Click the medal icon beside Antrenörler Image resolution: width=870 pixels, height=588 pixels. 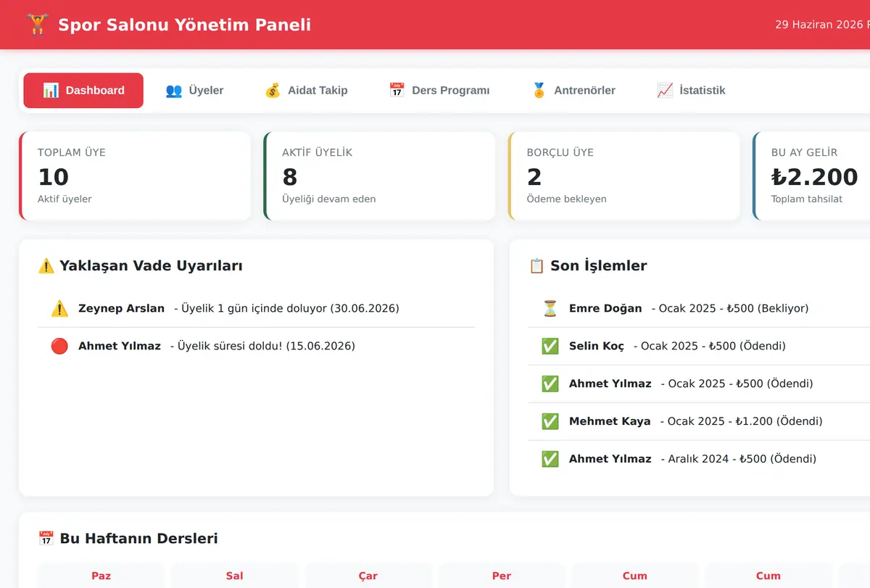tap(539, 91)
